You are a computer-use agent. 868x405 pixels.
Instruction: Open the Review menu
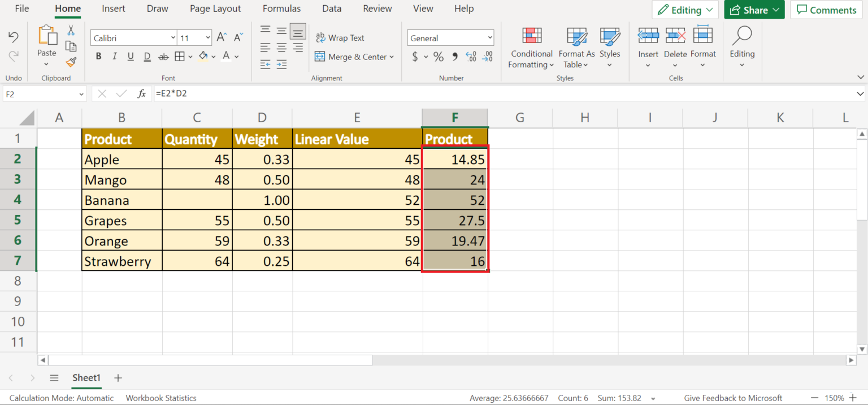pyautogui.click(x=377, y=8)
